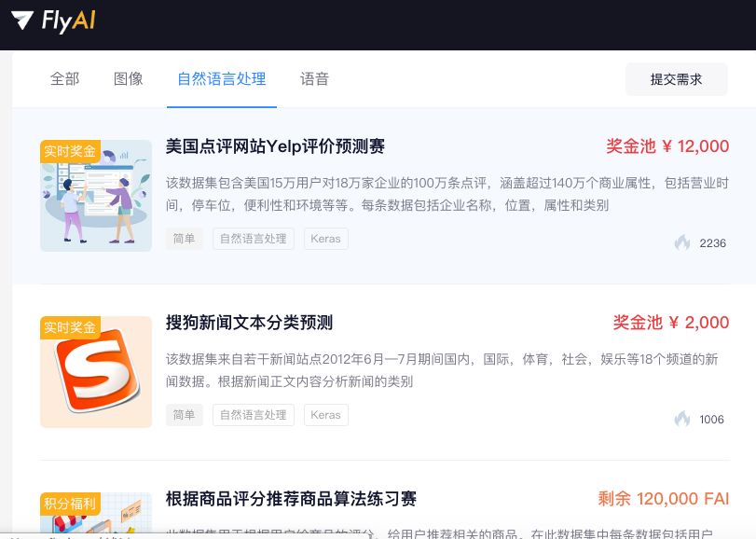This screenshot has height=539, width=756.
Task: Click the 简单 tag on the Yelp competition
Action: pos(185,239)
